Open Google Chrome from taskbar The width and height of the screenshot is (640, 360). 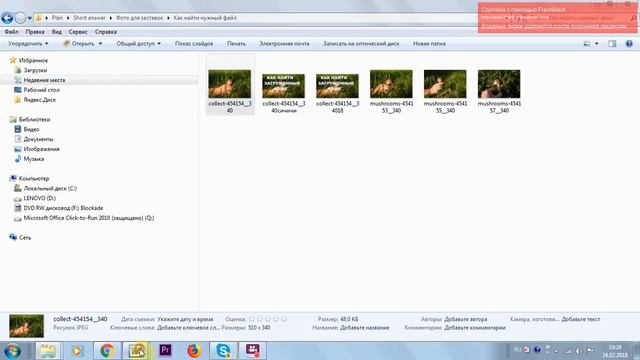pos(107,351)
